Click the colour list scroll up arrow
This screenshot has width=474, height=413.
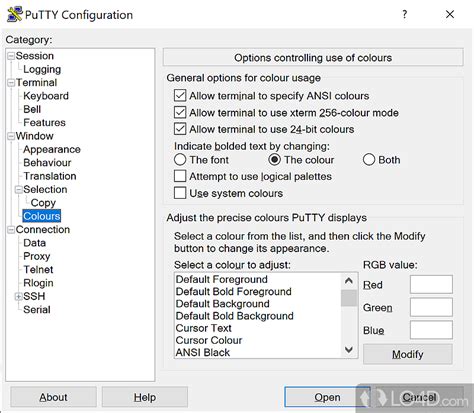tap(349, 281)
